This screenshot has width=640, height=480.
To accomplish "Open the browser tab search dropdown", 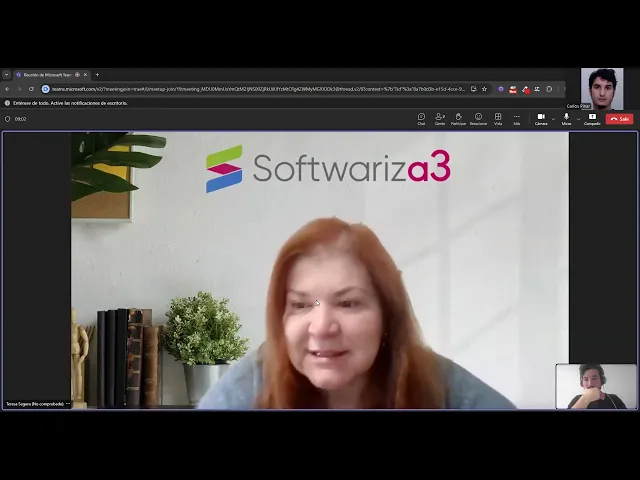I will (7, 75).
